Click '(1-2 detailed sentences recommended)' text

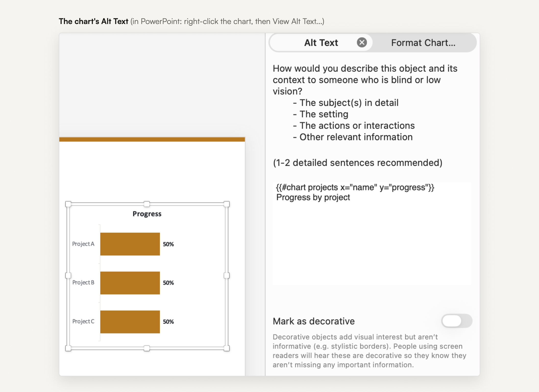[358, 163]
